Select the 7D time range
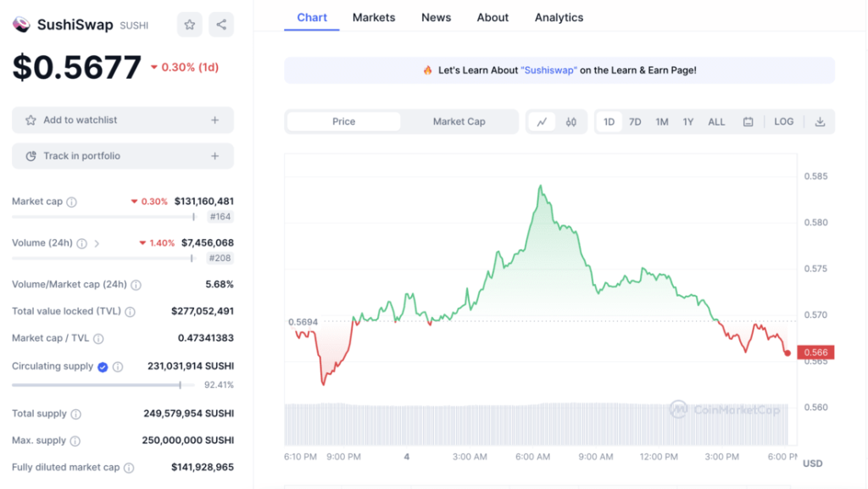The height and width of the screenshot is (489, 868). [635, 121]
